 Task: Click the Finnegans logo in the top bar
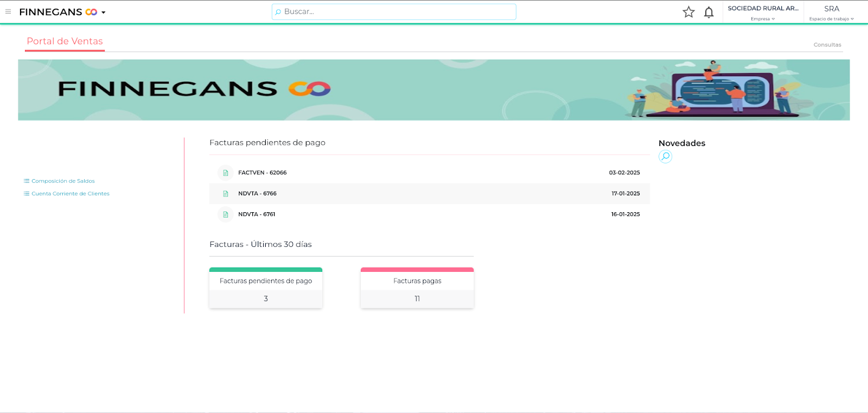(x=58, y=12)
